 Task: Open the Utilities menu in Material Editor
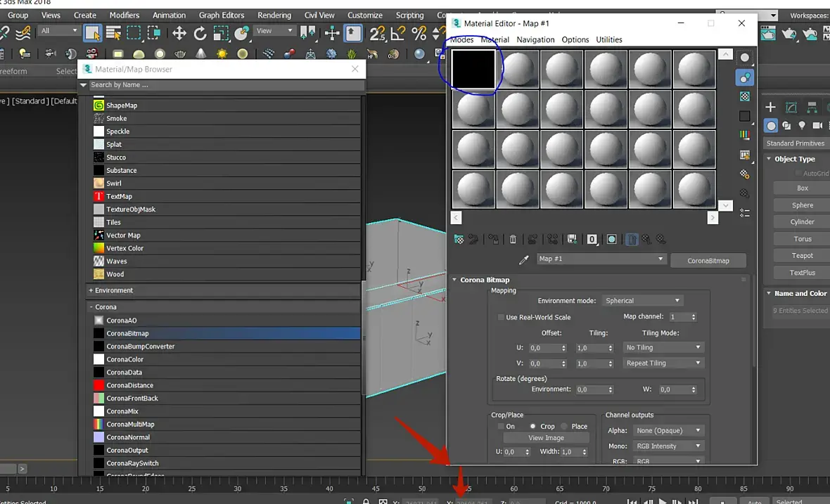click(608, 39)
